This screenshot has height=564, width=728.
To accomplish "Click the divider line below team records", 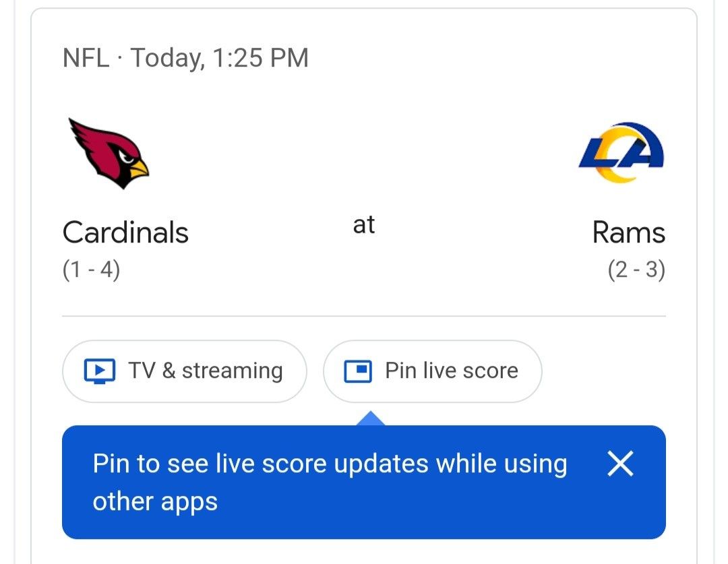I will tap(364, 316).
